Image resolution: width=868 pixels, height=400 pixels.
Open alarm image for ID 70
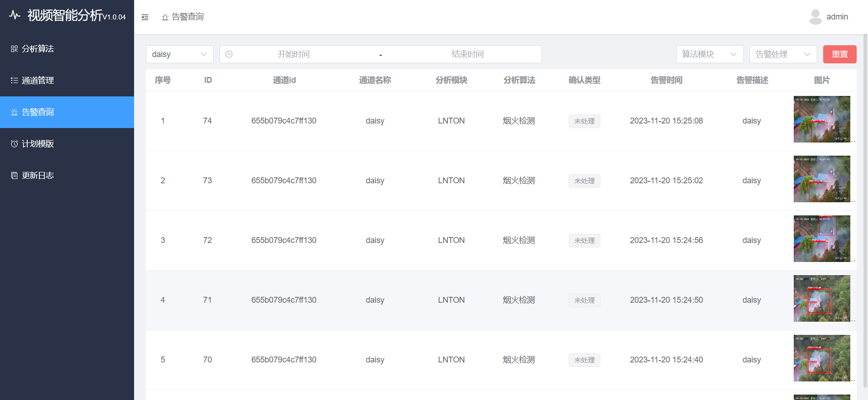(822, 358)
